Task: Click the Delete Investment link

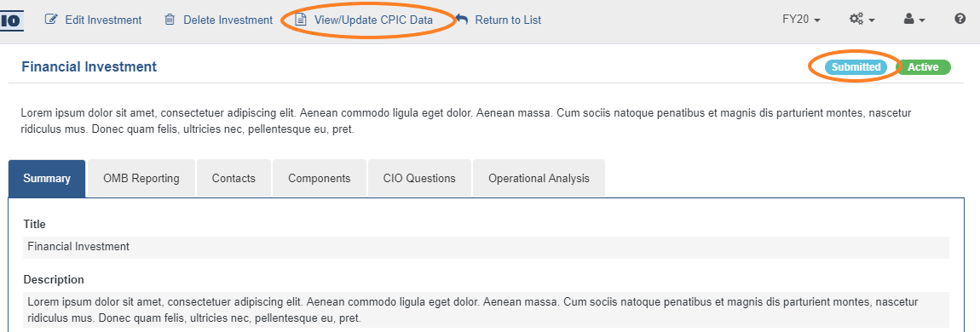Action: [x=228, y=20]
